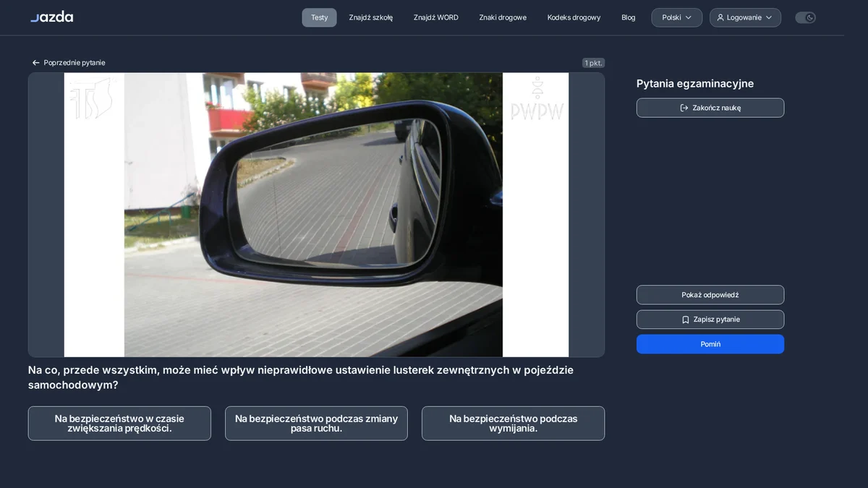868x488 pixels.
Task: Click the user icon in Logowanie
Action: 720,17
